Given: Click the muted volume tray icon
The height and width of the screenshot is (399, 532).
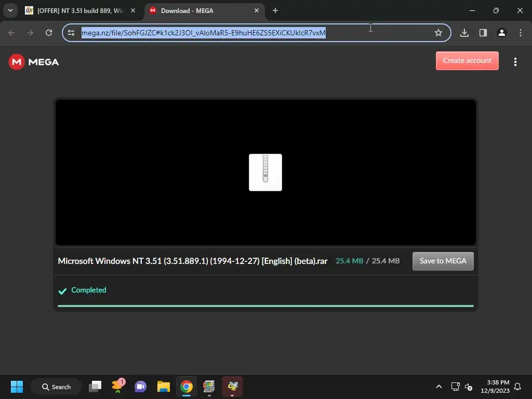Looking at the screenshot, I should coord(469,387).
